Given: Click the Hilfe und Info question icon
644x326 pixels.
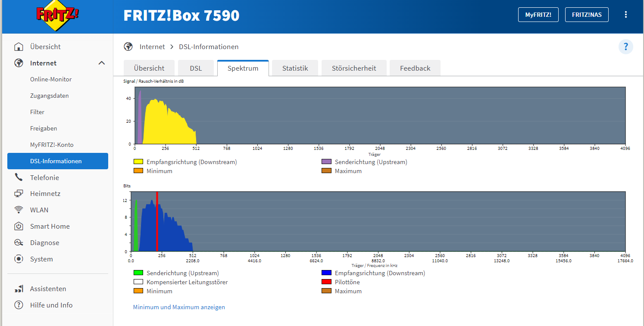Looking at the screenshot, I should (x=19, y=305).
